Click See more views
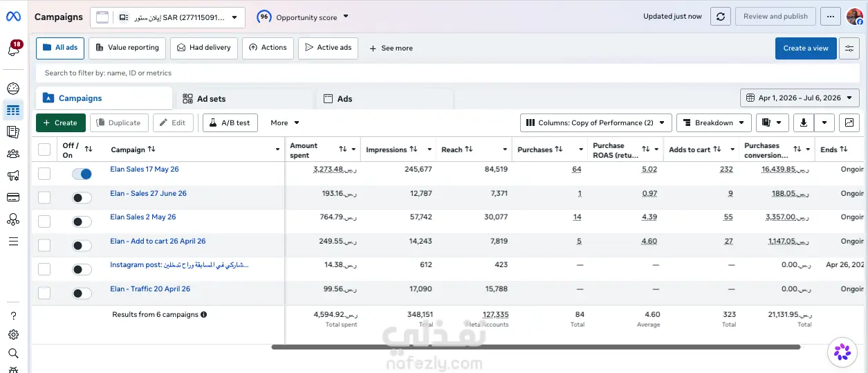Image resolution: width=868 pixels, height=373 pixels. coord(391,48)
